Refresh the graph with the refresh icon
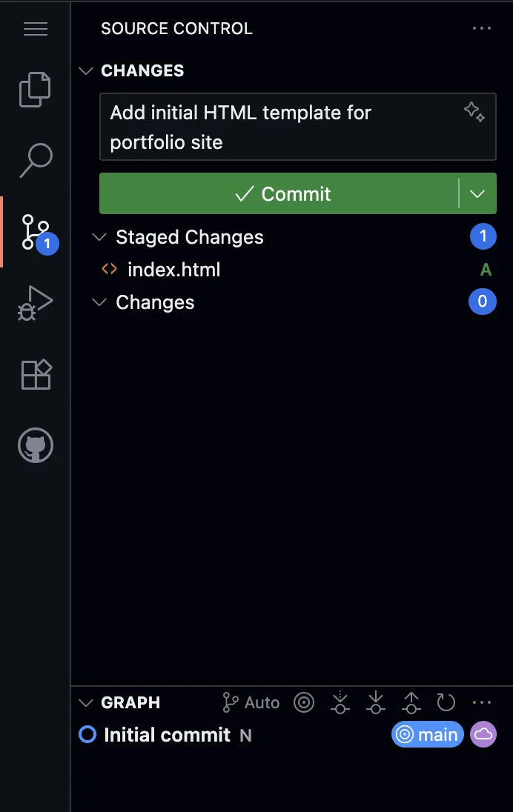Screen dimensions: 513x812 446,702
